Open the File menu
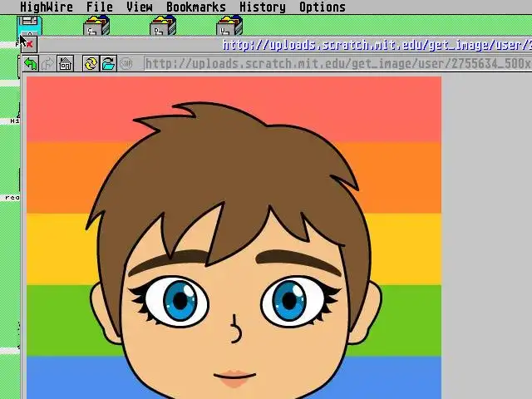532x399 pixels. (100, 7)
